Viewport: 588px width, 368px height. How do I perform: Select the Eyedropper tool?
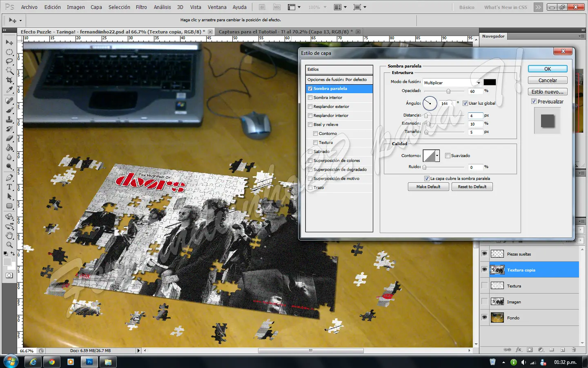pyautogui.click(x=9, y=90)
